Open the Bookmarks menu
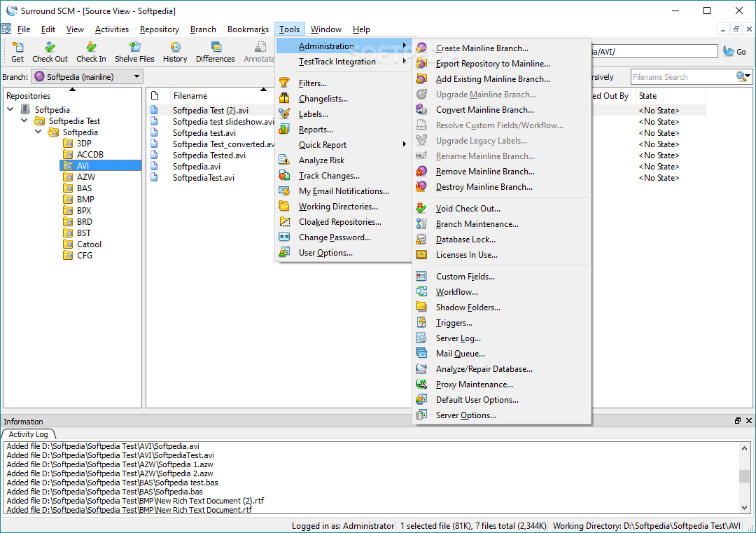This screenshot has height=533, width=756. 248,29
